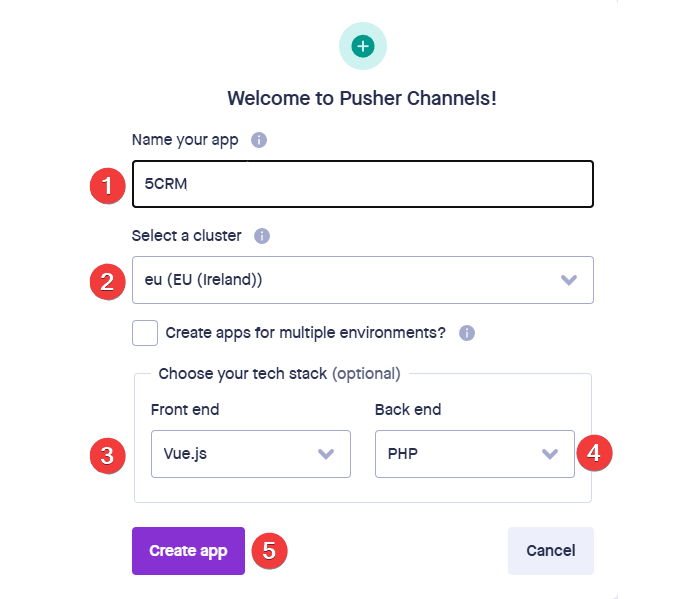Open the cluster dropdown showing eu (EU (Ireland))
Image resolution: width=700 pixels, height=599 pixels.
(x=362, y=280)
